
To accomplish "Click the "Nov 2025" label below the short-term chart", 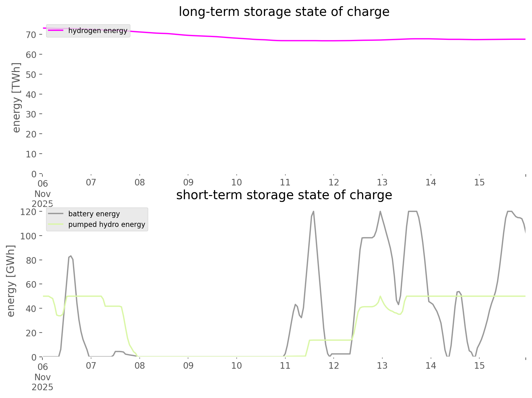I will tap(42, 382).
